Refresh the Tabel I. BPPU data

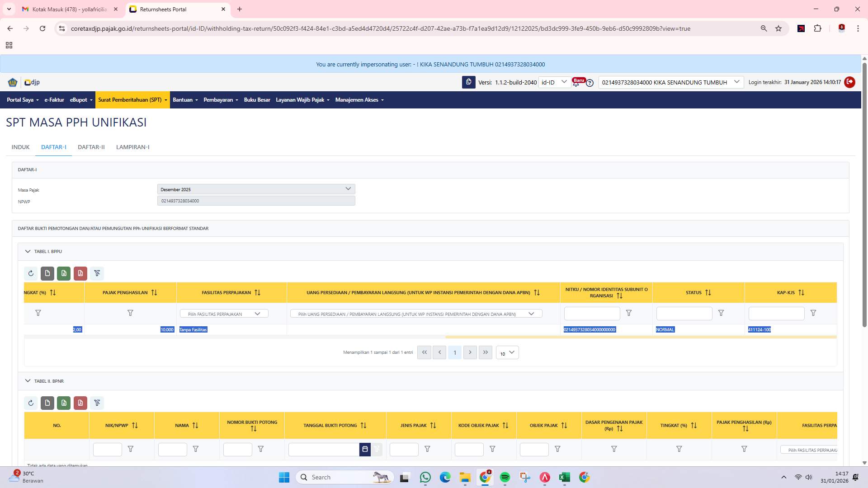point(31,273)
